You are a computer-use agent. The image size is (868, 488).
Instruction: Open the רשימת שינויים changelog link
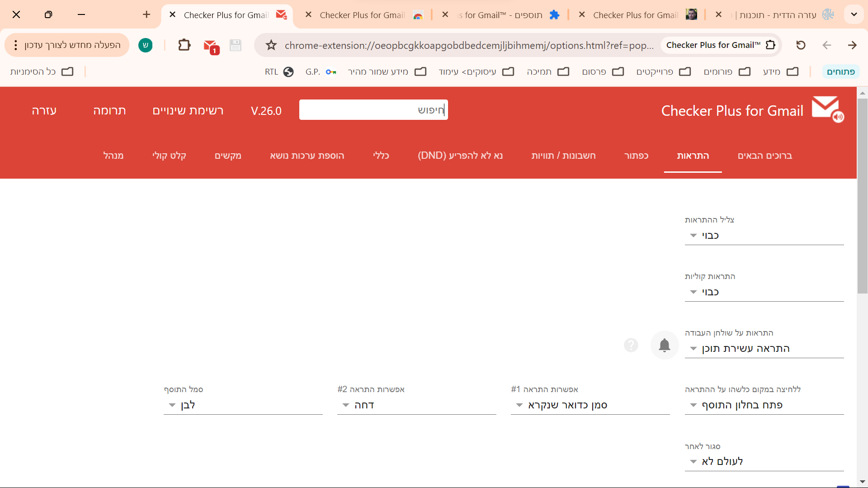click(x=188, y=110)
